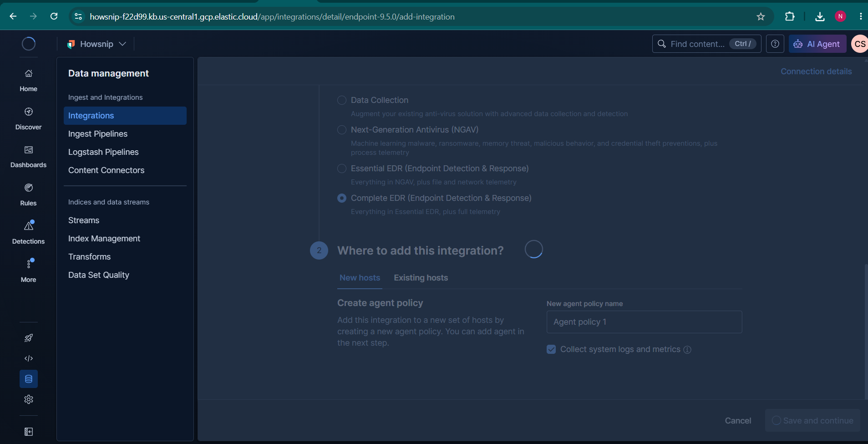Open the Chrome three-dot menu
Viewport: 868px width, 444px height.
861,16
